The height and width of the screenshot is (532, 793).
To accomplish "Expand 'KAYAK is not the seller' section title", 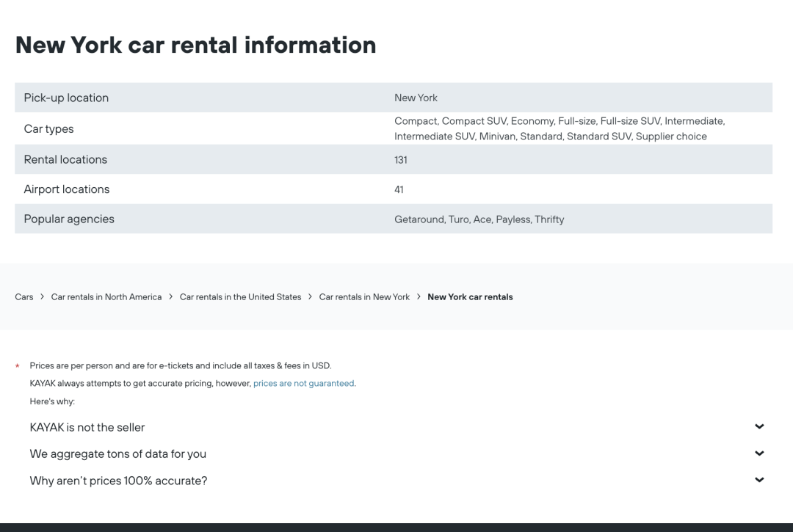I will pos(87,427).
